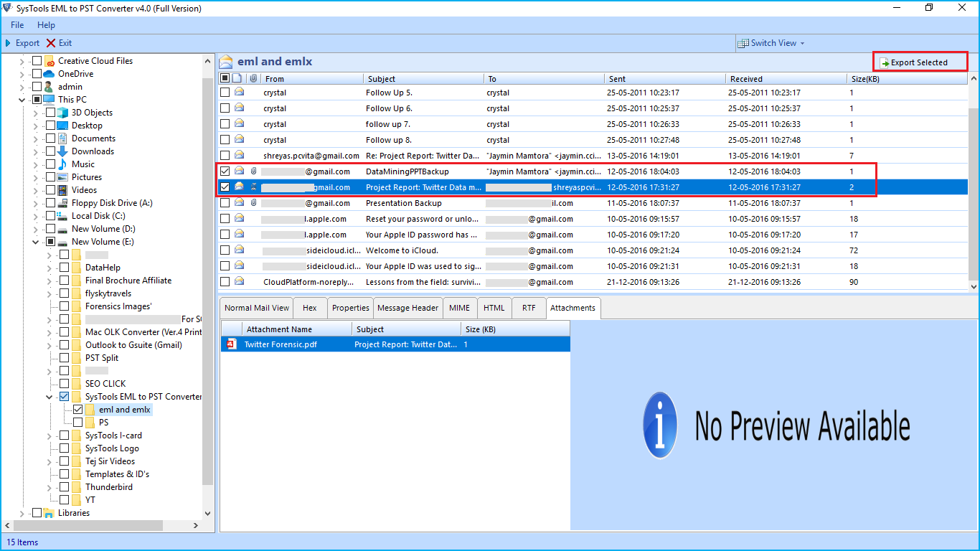Click the Videos filmstrip icon
980x551 pixels.
pyautogui.click(x=63, y=190)
